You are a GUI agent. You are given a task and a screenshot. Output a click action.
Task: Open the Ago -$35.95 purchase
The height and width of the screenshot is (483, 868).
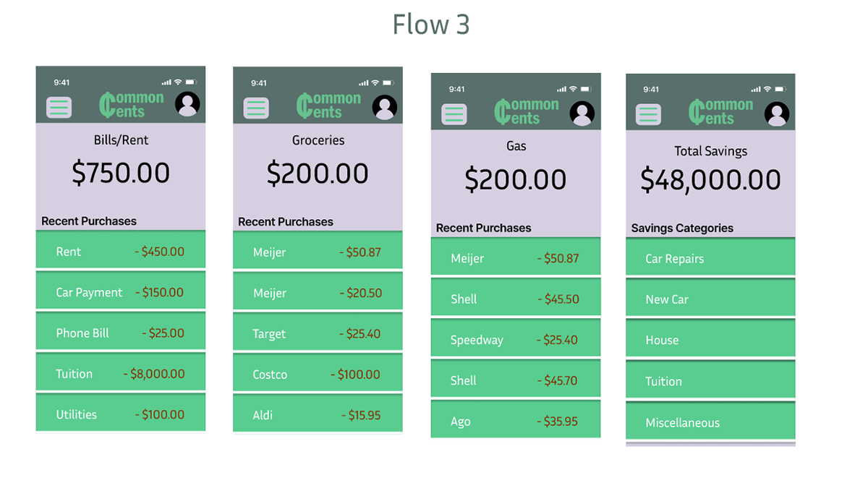coord(516,419)
